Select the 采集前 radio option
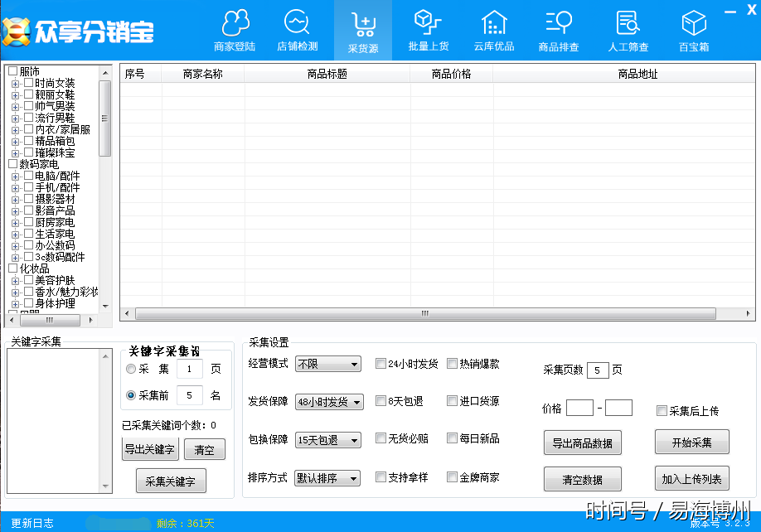This screenshot has height=532, width=761. [x=131, y=395]
